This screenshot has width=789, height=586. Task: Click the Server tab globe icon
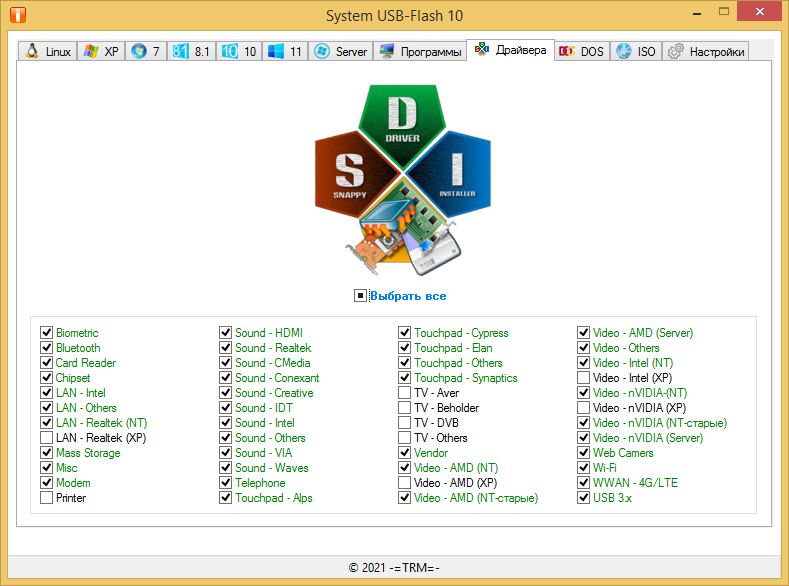coord(322,51)
